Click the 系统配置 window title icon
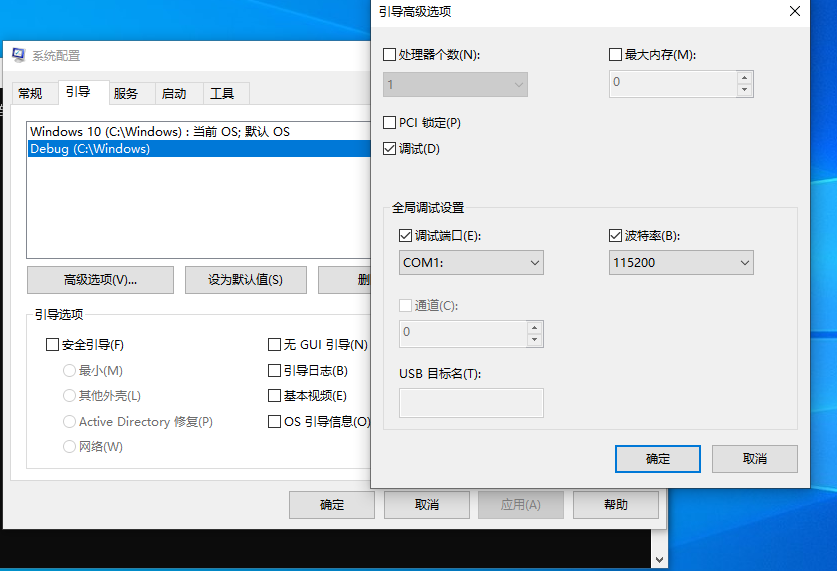 pos(19,55)
